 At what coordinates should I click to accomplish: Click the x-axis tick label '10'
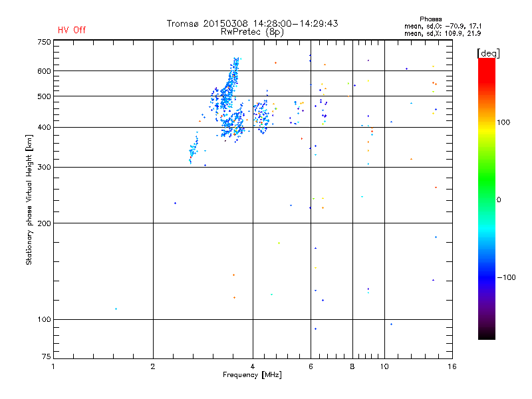384,366
